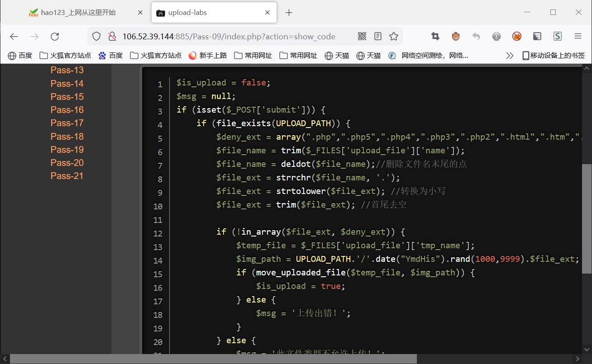Click the in_array($file_ext, $deny_ext) line
Image resolution: width=592 pixels, height=364 pixels.
tap(310, 232)
